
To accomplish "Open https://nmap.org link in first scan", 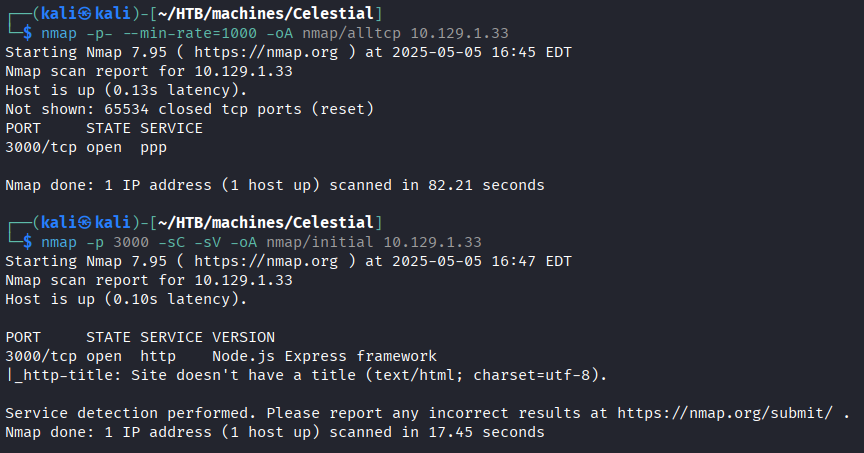I will click(266, 52).
